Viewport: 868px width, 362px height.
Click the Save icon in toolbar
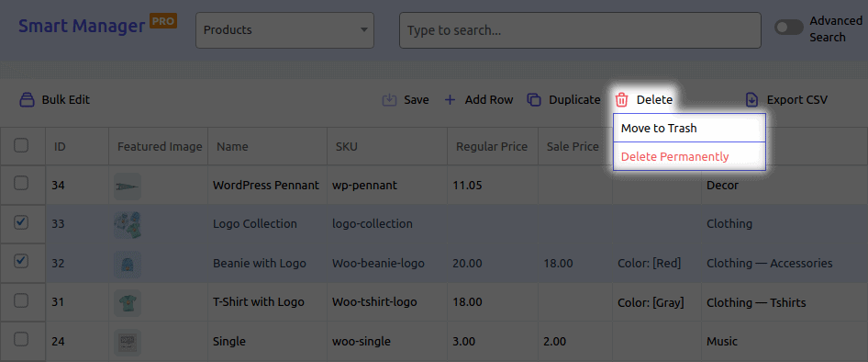[390, 100]
